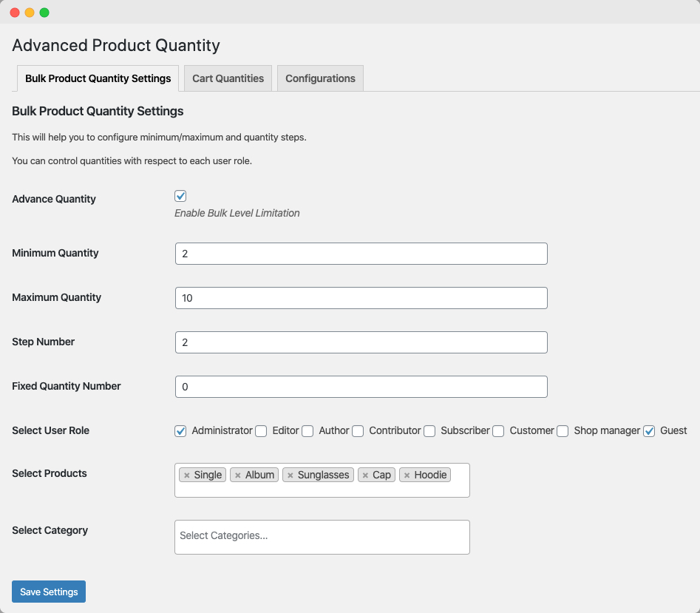
Task: Uncheck the Administrator user role
Action: click(180, 431)
